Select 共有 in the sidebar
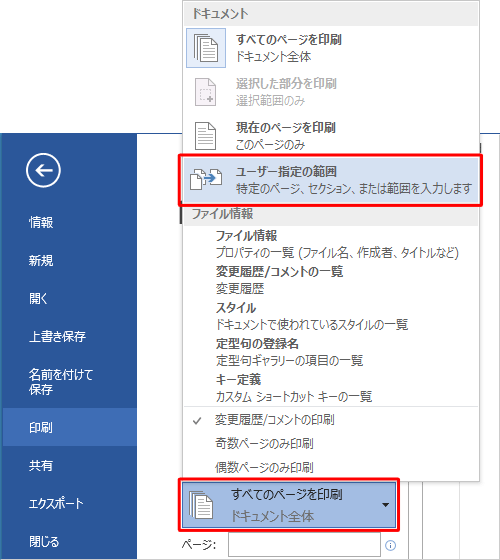Image resolution: width=500 pixels, height=560 pixels. [x=41, y=465]
